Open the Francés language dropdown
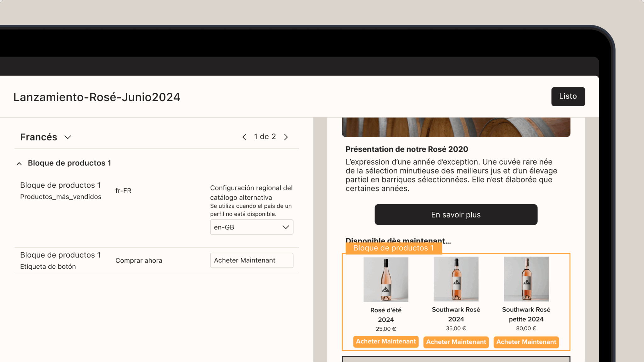644x362 pixels. 46,137
